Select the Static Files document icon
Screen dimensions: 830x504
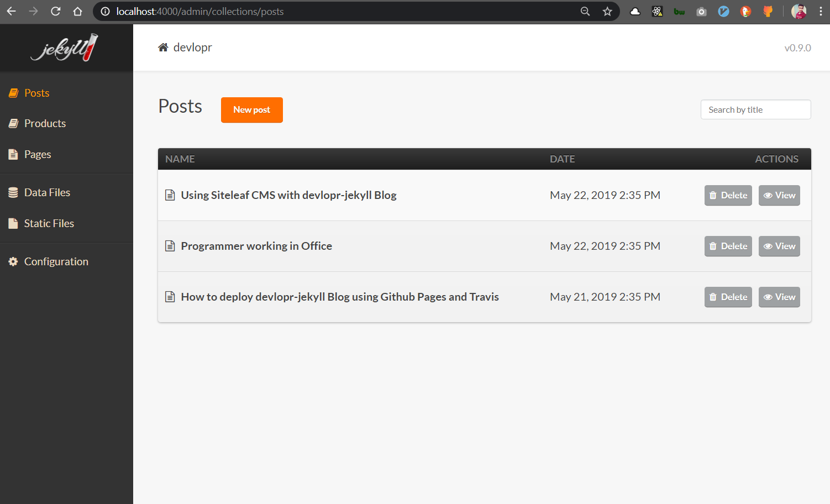point(13,223)
